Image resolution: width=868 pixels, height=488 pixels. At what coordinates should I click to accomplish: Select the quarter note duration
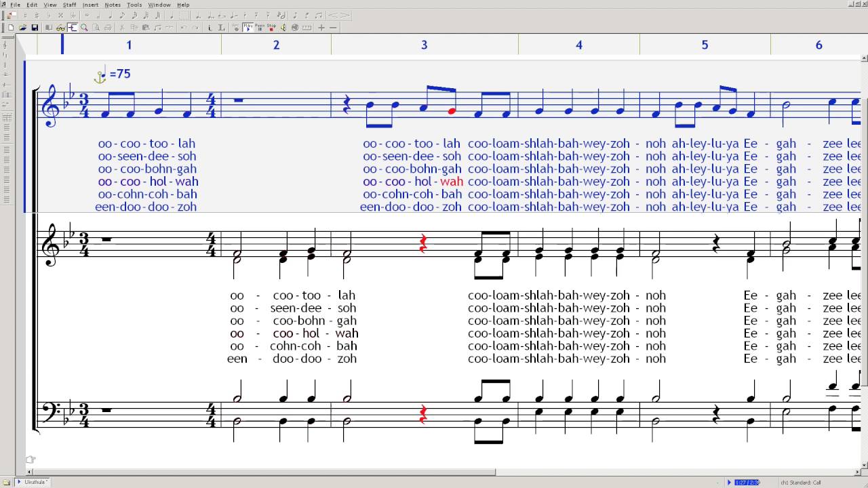tap(111, 15)
